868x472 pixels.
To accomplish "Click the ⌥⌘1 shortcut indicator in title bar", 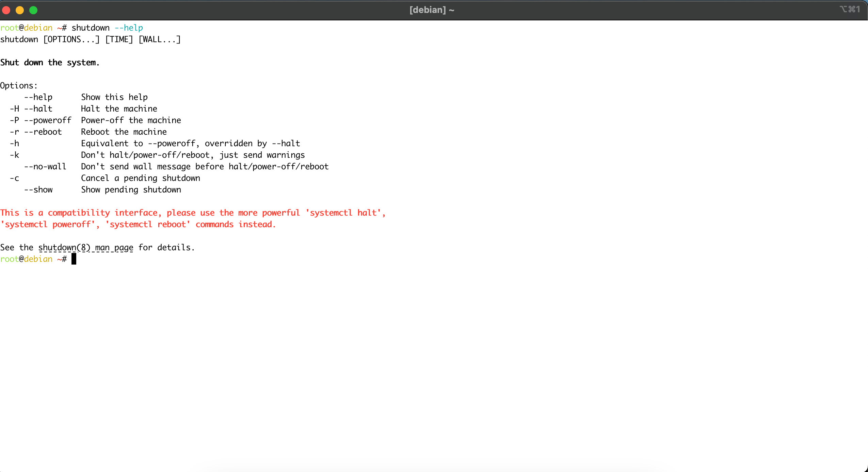I will click(x=850, y=9).
